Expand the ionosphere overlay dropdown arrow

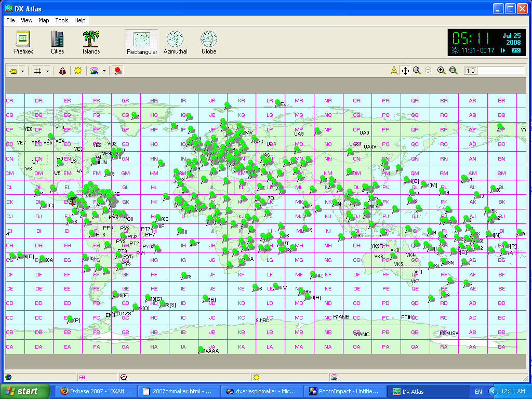[x=103, y=70]
